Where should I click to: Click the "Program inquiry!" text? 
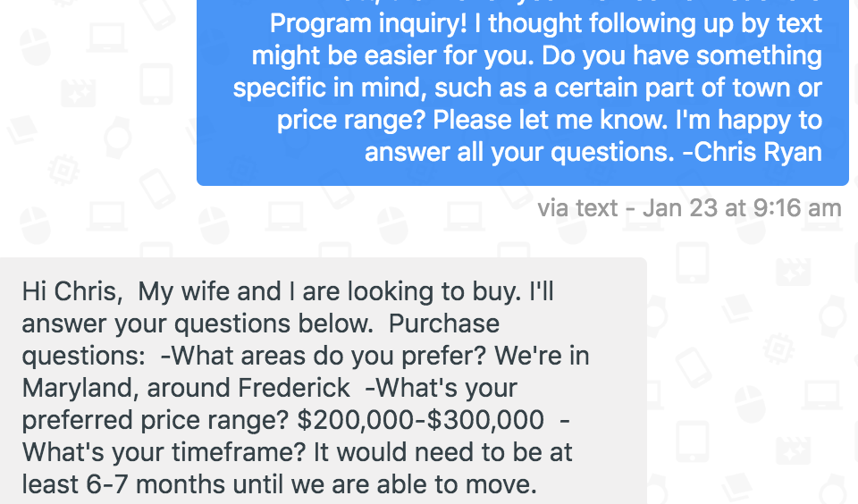(x=367, y=23)
